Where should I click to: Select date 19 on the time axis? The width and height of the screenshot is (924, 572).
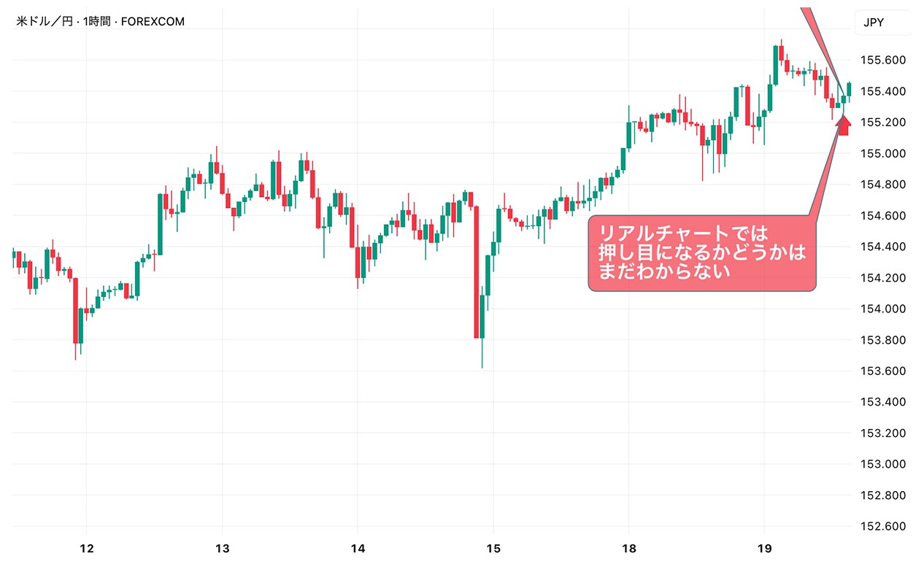pyautogui.click(x=763, y=549)
